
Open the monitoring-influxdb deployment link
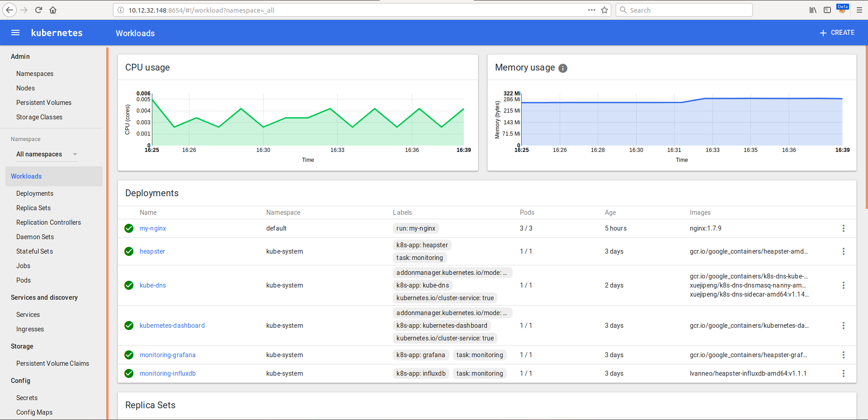[x=168, y=373]
